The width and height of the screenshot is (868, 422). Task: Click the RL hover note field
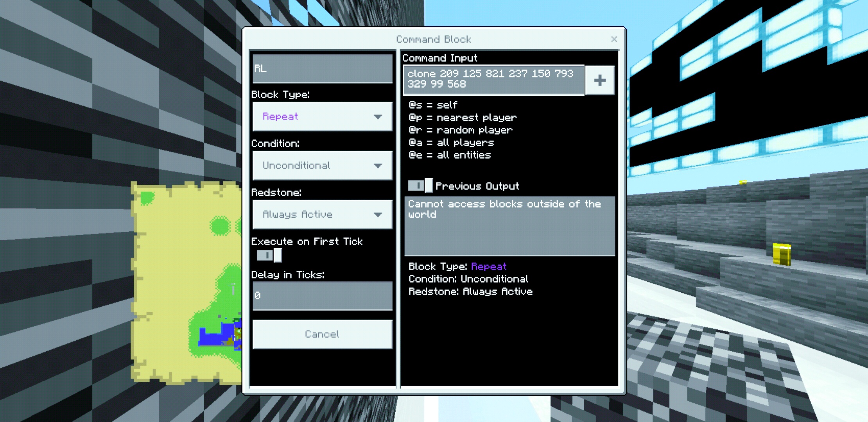tap(322, 69)
